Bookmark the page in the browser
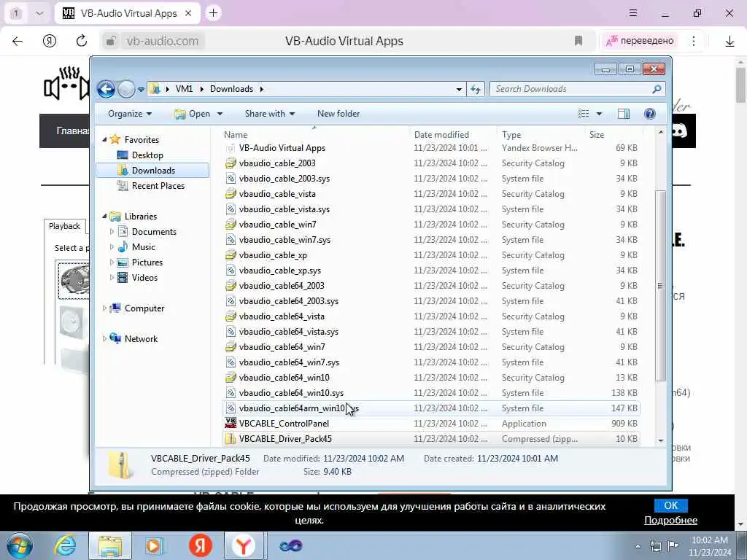This screenshot has height=560, width=747. (578, 41)
